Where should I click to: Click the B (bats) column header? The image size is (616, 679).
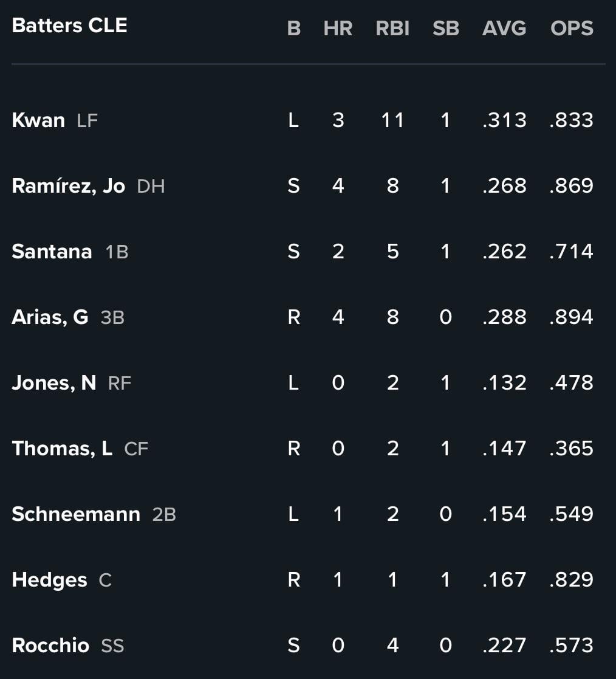(x=293, y=29)
